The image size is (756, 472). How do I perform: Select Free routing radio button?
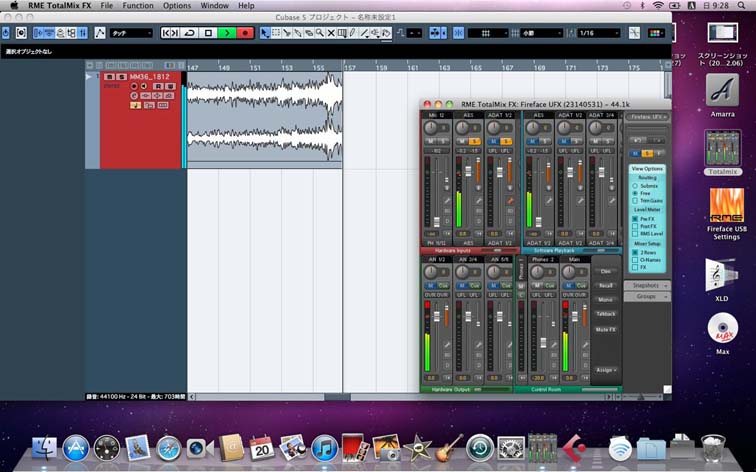[635, 193]
